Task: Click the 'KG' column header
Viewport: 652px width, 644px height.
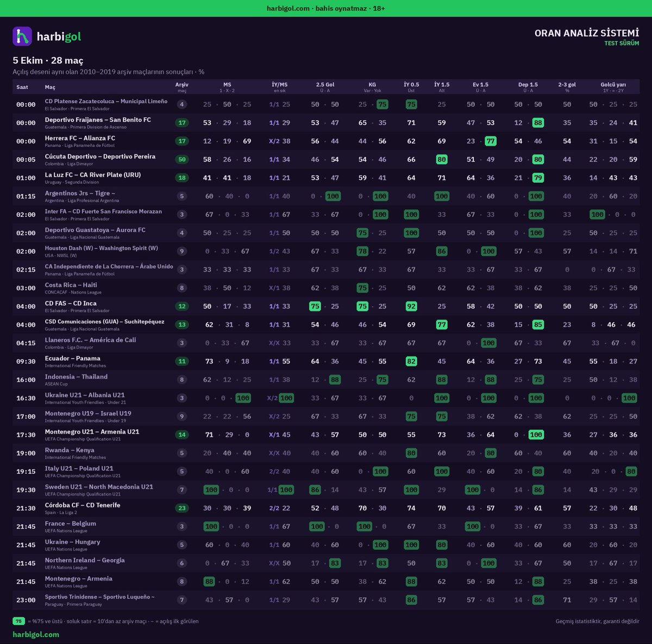Action: tap(372, 86)
